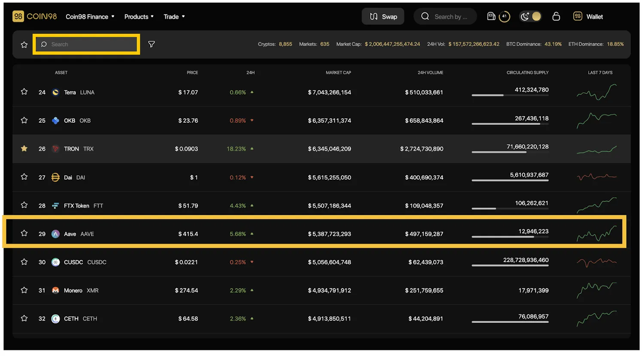This screenshot has height=356, width=644.
Task: Click the Cryptos 8,855 count
Action: pos(286,44)
